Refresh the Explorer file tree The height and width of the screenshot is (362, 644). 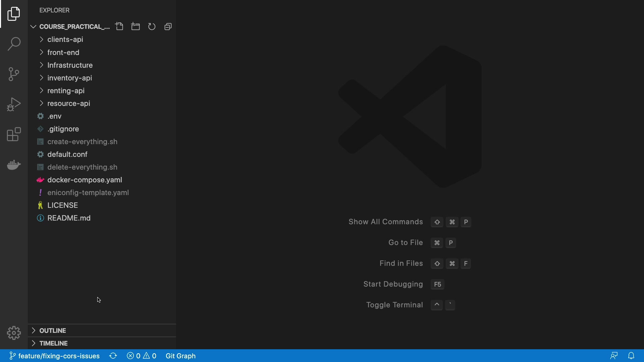152,26
